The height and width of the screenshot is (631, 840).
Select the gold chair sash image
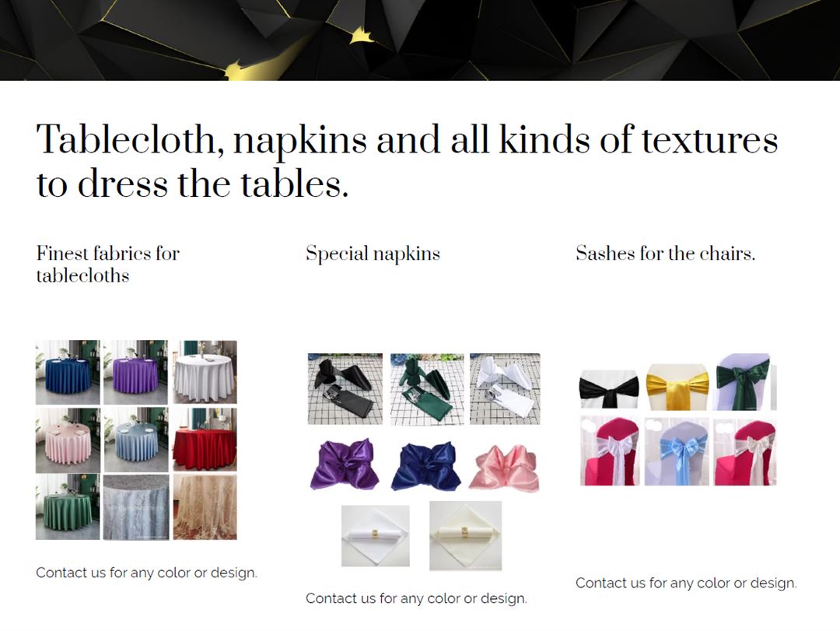pos(677,387)
